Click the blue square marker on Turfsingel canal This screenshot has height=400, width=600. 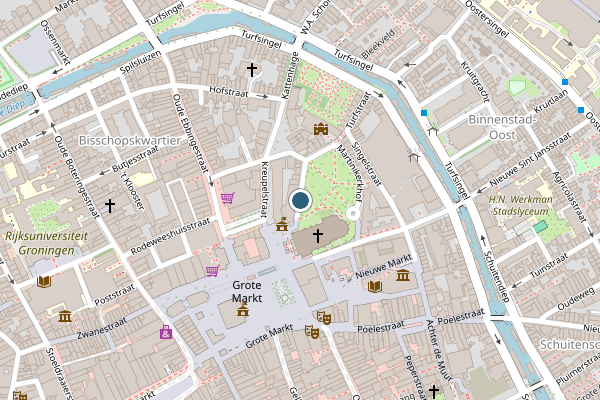coord(424,113)
